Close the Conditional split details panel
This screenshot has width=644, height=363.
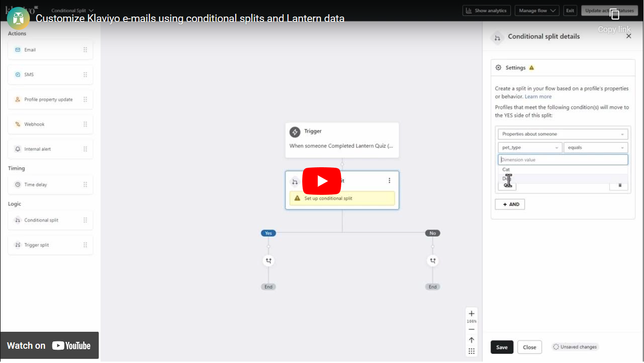(629, 36)
